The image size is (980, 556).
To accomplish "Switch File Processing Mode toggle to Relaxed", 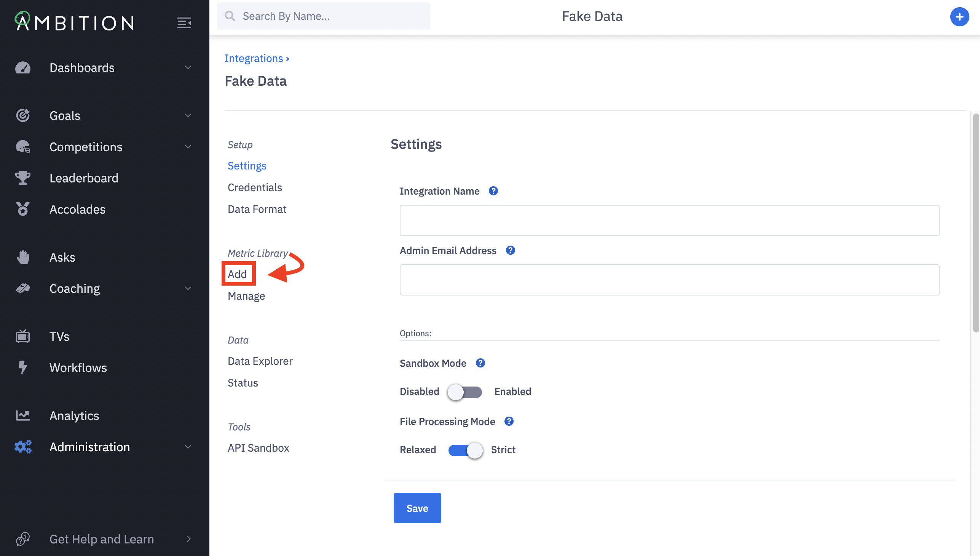I will (x=465, y=450).
